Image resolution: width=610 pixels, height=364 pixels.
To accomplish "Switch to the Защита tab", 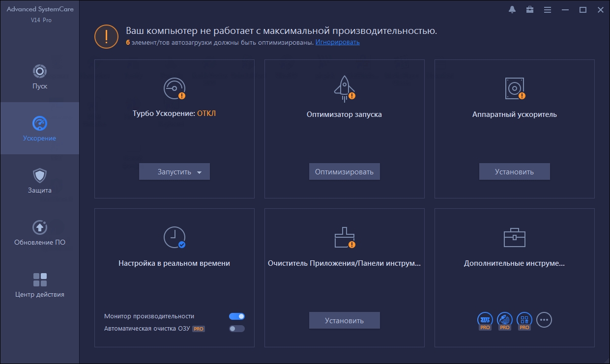I will (x=40, y=180).
